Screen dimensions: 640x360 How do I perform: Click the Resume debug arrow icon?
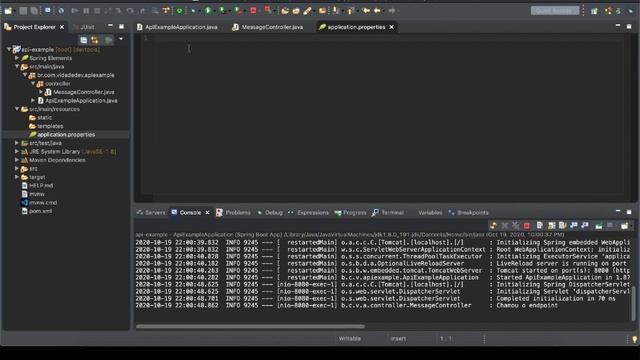[75, 11]
